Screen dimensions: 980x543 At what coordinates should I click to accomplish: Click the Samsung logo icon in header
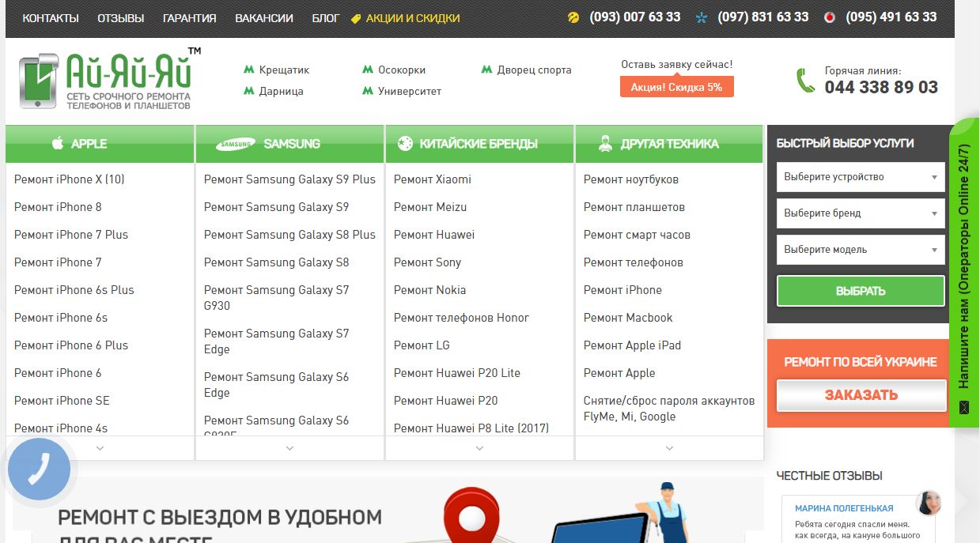pyautogui.click(x=235, y=144)
